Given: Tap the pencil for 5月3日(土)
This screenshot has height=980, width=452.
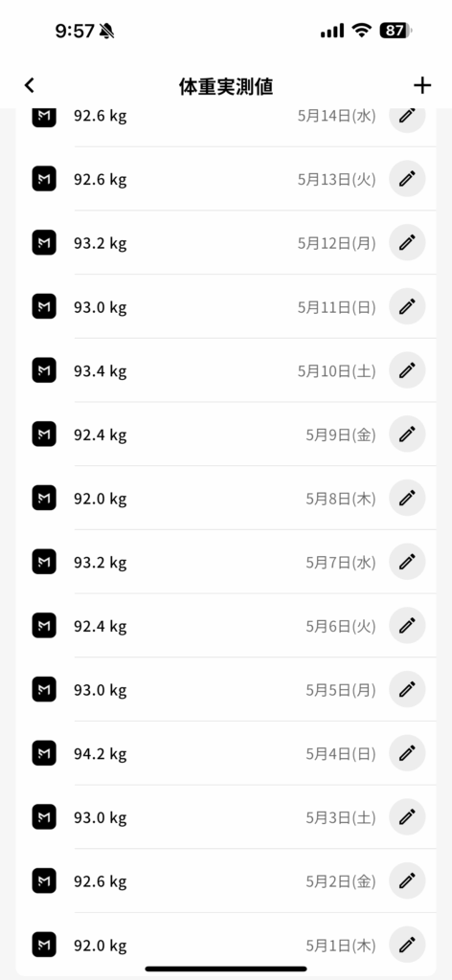Looking at the screenshot, I should tap(407, 817).
